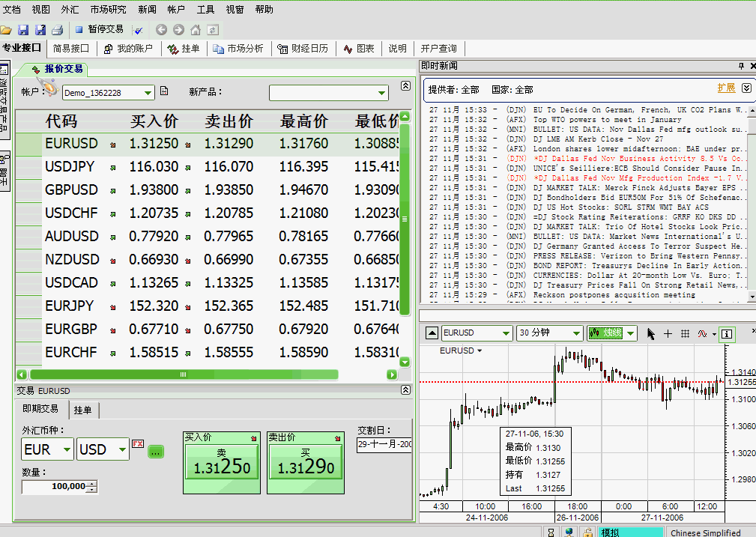Click the open folder icon in toolbar
This screenshot has height=537, width=756.
pyautogui.click(x=6, y=30)
